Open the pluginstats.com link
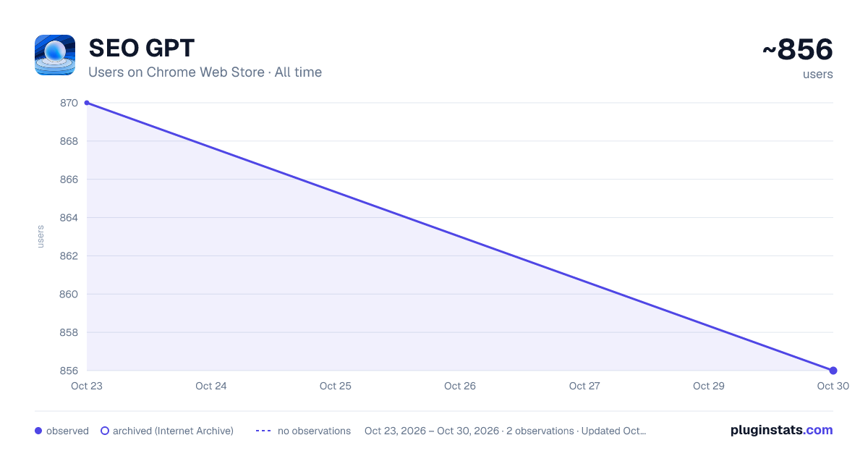This screenshot has height=456, width=868. click(781, 430)
